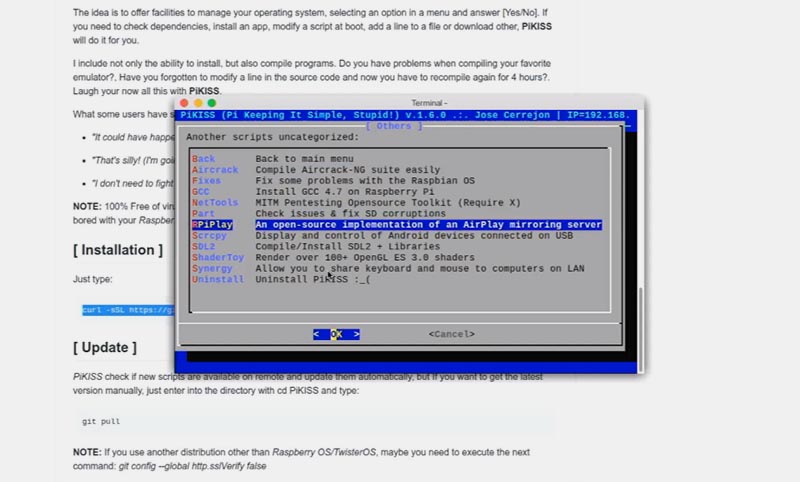Click 'Display and control of Android devices' text

pos(414,236)
